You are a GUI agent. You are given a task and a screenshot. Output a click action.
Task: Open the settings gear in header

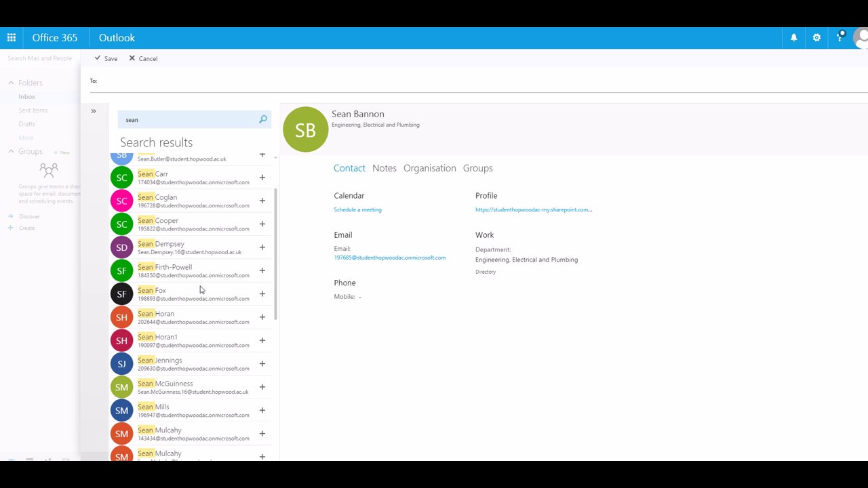[816, 38]
